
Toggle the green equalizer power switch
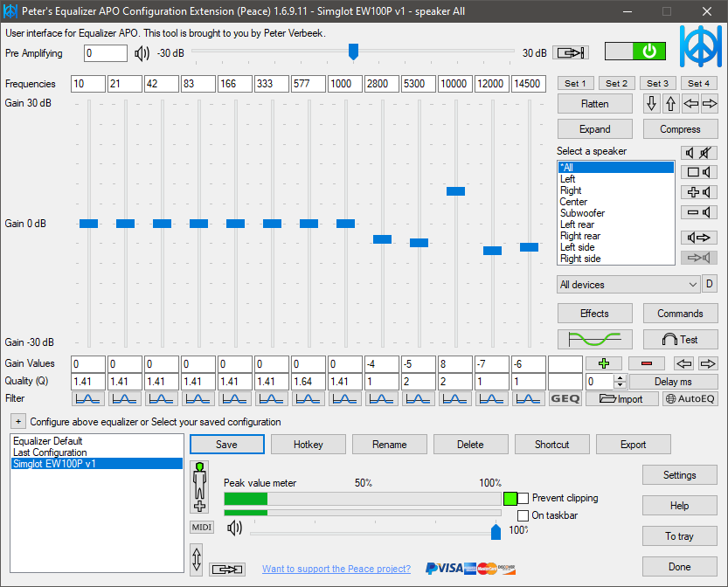(x=634, y=51)
